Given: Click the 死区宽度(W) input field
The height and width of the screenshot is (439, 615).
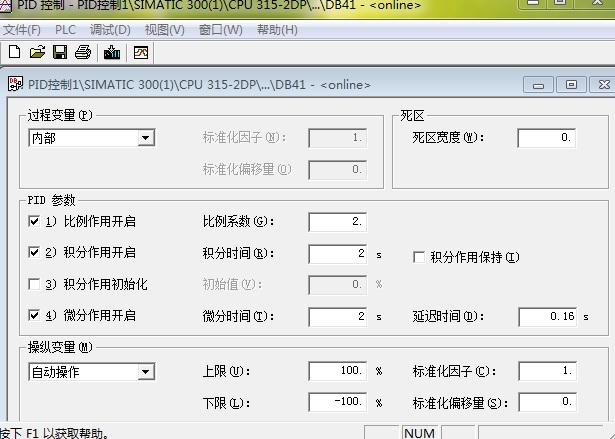Looking at the screenshot, I should (547, 138).
